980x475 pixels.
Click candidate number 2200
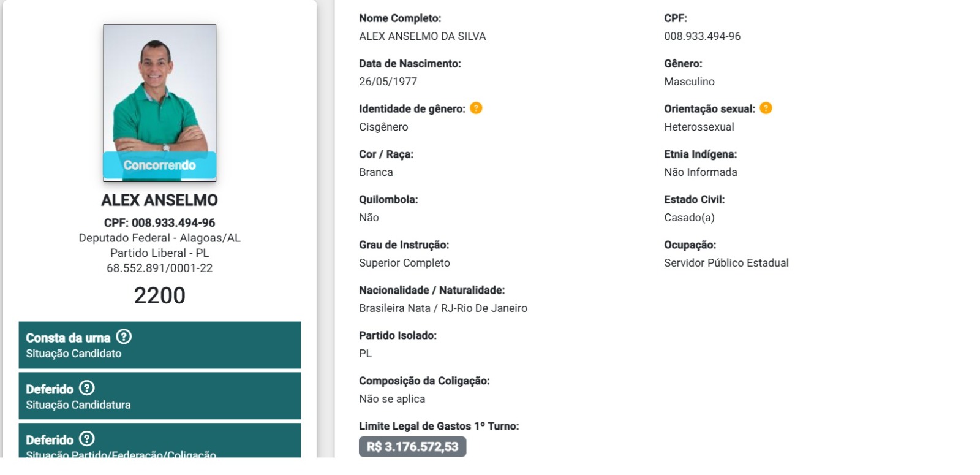pyautogui.click(x=159, y=295)
